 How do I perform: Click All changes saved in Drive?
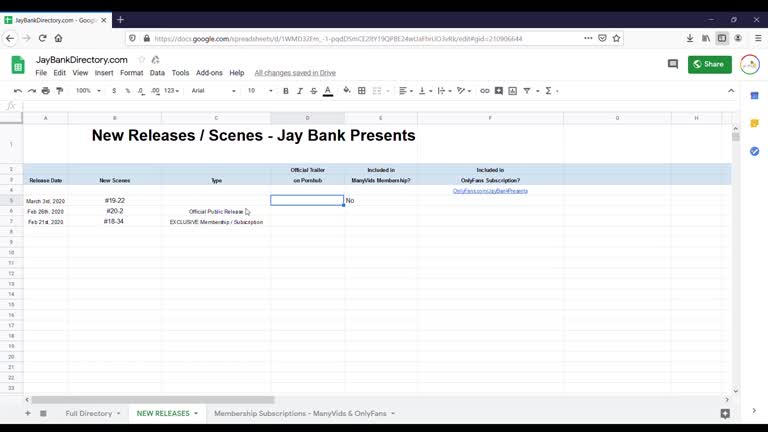click(x=295, y=73)
